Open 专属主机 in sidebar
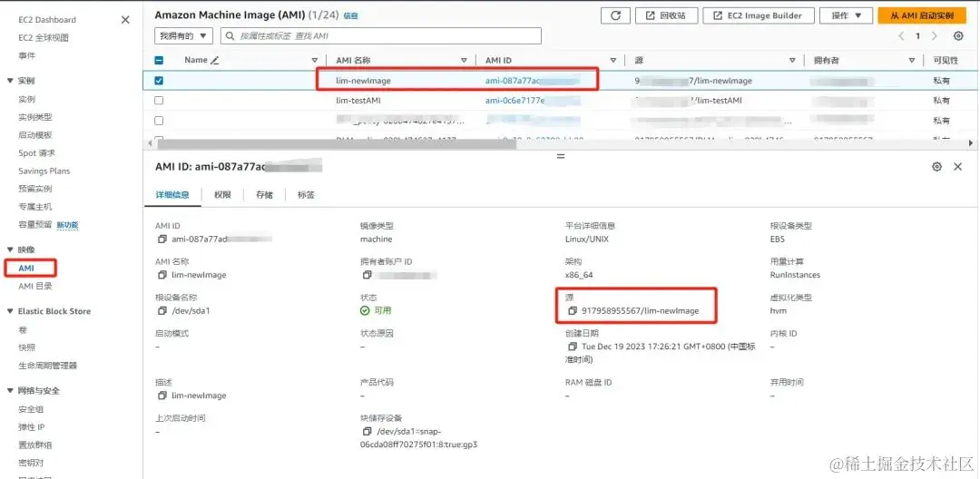This screenshot has width=980, height=479. pyautogui.click(x=35, y=207)
